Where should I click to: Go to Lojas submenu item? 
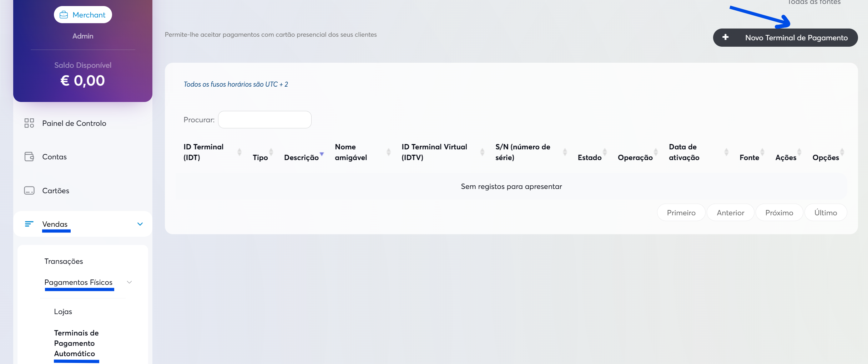coord(63,312)
